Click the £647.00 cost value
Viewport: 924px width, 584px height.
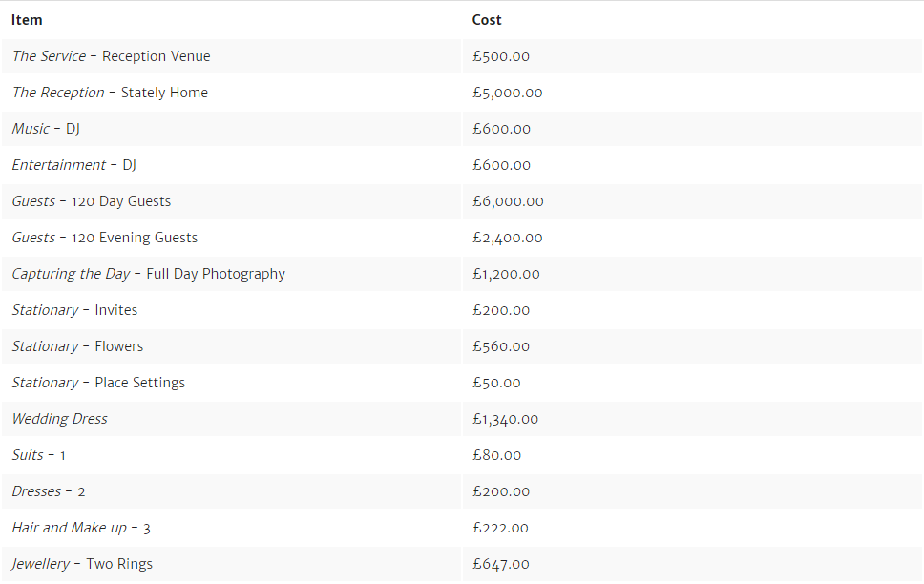click(x=501, y=564)
